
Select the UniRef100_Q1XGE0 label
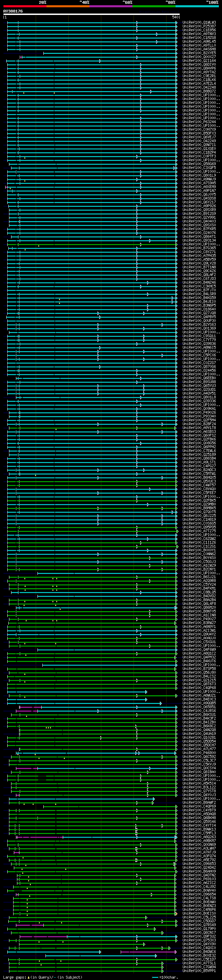199,148
